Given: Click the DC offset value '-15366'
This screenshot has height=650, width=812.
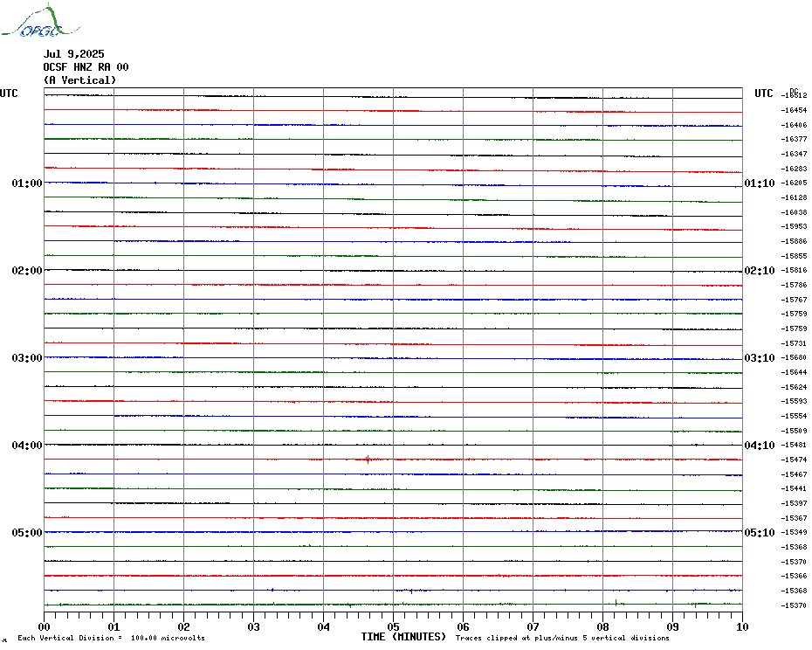Looking at the screenshot, I should (x=794, y=576).
